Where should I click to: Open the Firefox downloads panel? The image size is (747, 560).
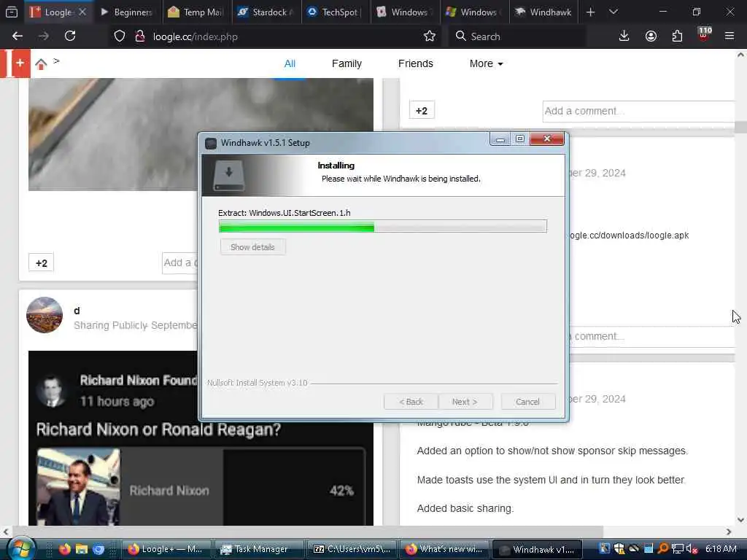624,36
